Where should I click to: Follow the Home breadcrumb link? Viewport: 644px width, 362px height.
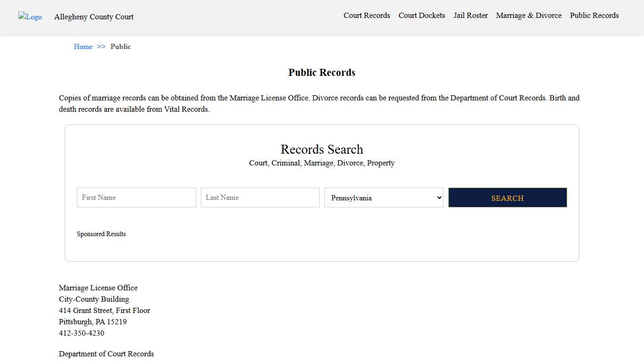point(83,47)
